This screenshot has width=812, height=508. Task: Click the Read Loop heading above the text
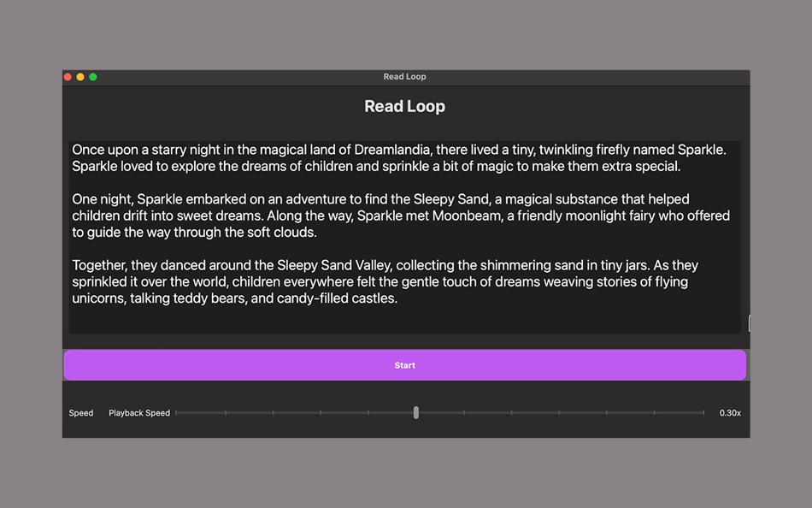404,106
